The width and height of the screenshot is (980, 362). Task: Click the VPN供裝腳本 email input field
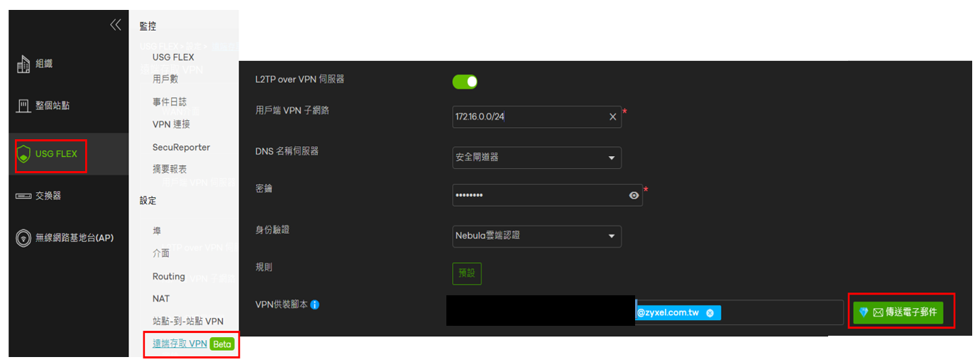point(738,313)
